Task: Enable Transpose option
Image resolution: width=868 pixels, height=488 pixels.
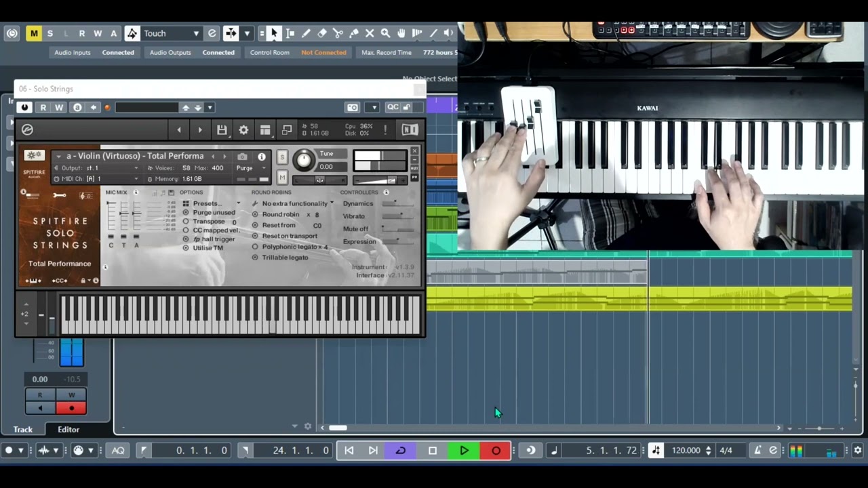Action: [x=186, y=222]
